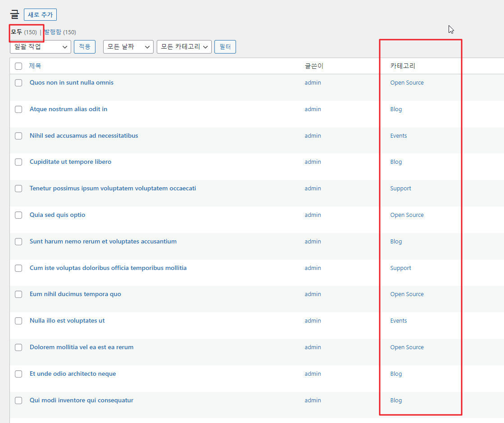The image size is (504, 423).
Task: Click Blog category in Qui modi inventore row
Action: click(396, 400)
